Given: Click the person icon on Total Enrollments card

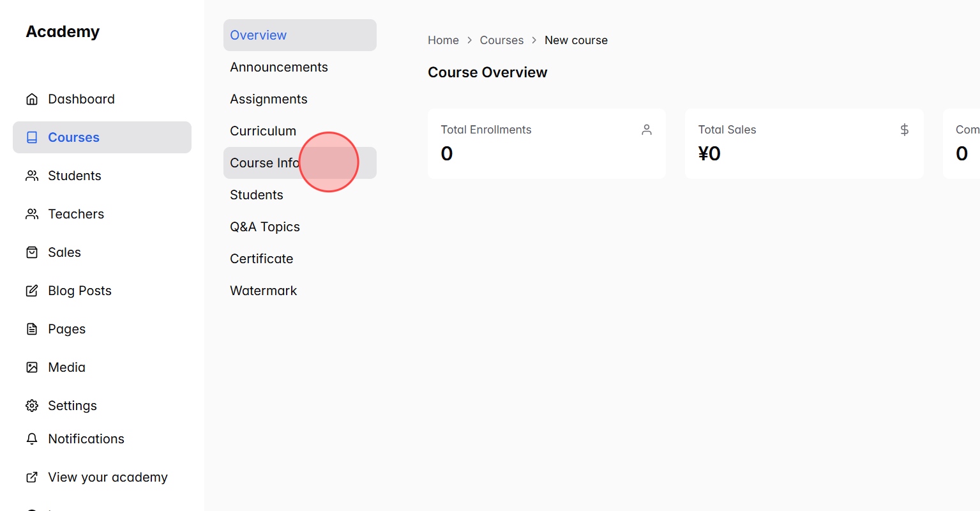Looking at the screenshot, I should coord(646,129).
